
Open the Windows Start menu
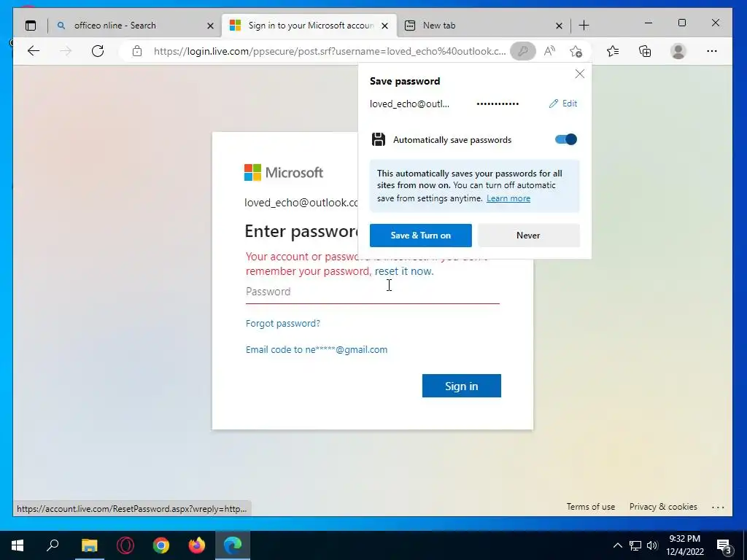(x=18, y=545)
